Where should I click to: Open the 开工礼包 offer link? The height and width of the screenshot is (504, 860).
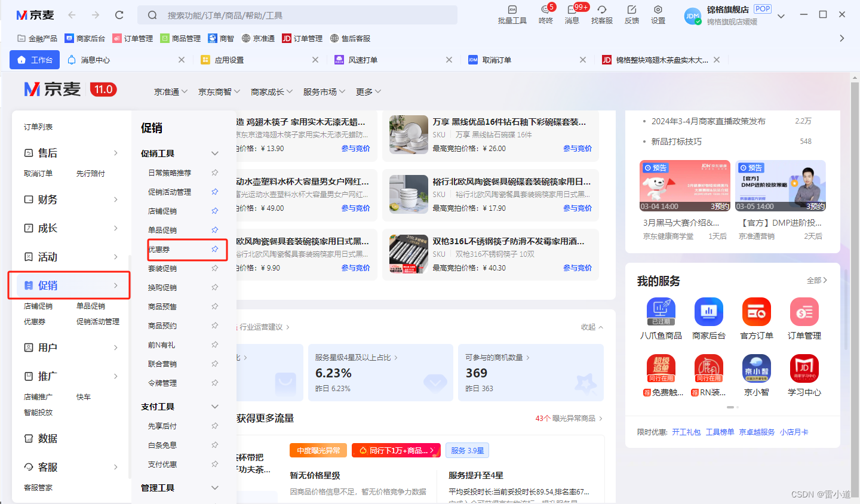click(686, 432)
